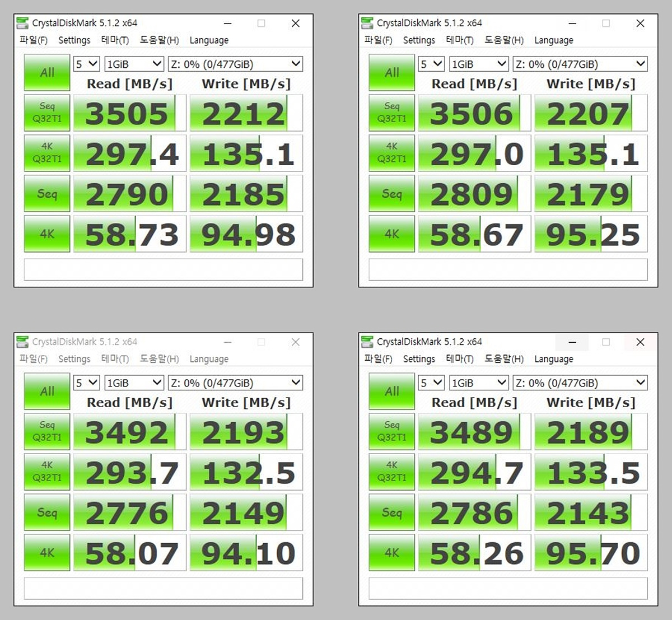Start Seq Q32T1 test in bottom-left window
The image size is (672, 620).
[x=47, y=431]
